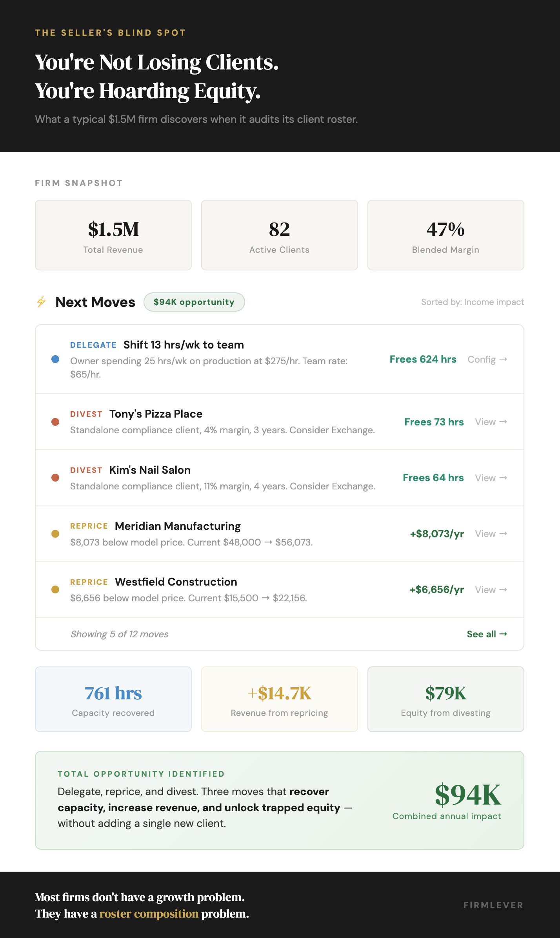Click the $94K opportunity badge
This screenshot has height=938, width=560.
[x=194, y=302]
